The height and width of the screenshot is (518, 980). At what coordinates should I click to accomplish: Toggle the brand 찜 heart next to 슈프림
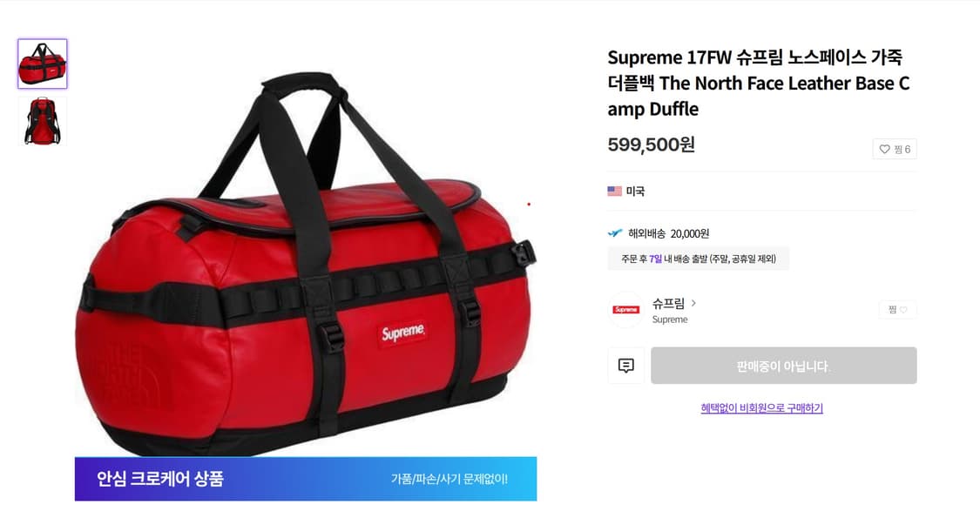[x=897, y=309]
